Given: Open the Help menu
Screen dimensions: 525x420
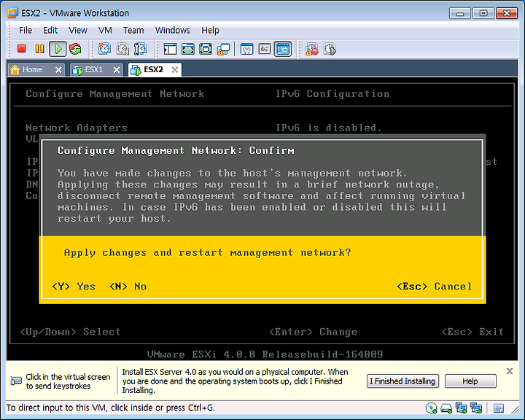Looking at the screenshot, I should [x=210, y=30].
